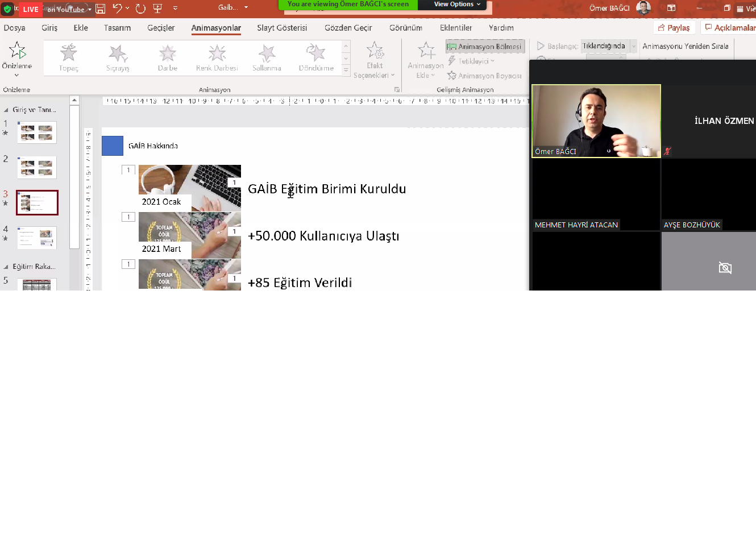The width and height of the screenshot is (756, 560).
Task: Click the Save icon in quick access toolbar
Action: 100,9
